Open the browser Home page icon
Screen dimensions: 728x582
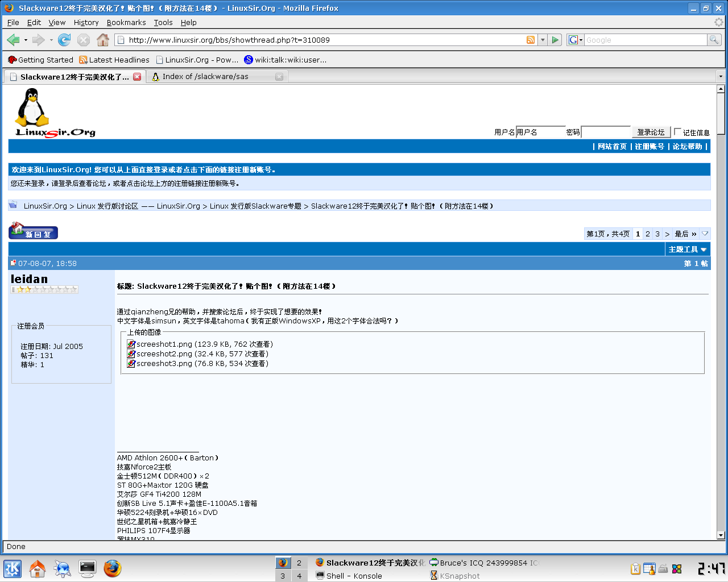point(103,40)
